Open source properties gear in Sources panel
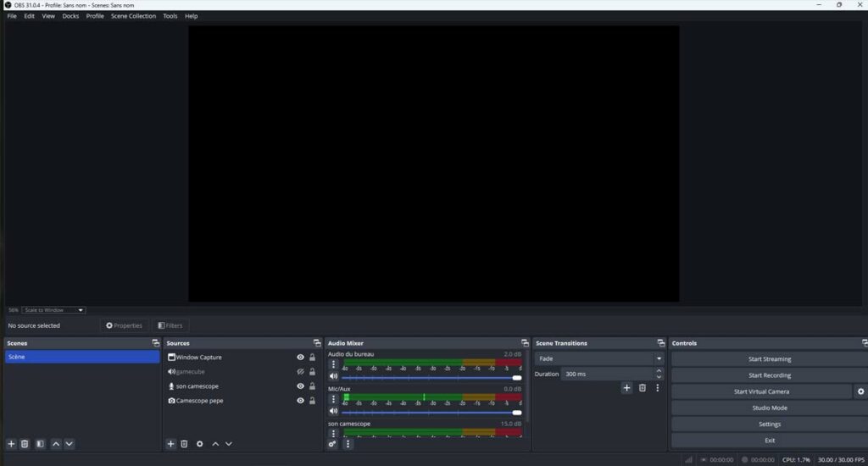Screen dimensions: 868x466 200,444
